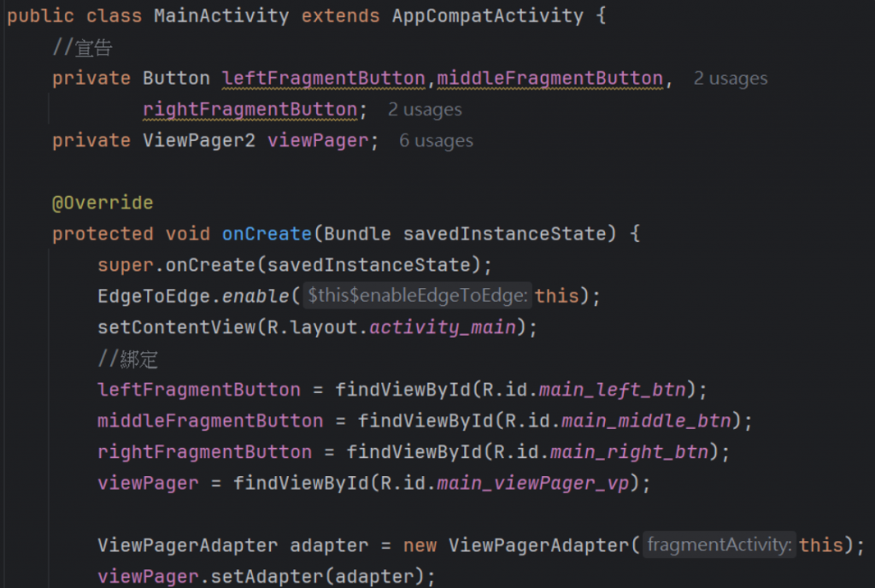Click the '2 usages' hint beside rightFragmentButton declaration
This screenshot has height=588, width=875.
425,109
